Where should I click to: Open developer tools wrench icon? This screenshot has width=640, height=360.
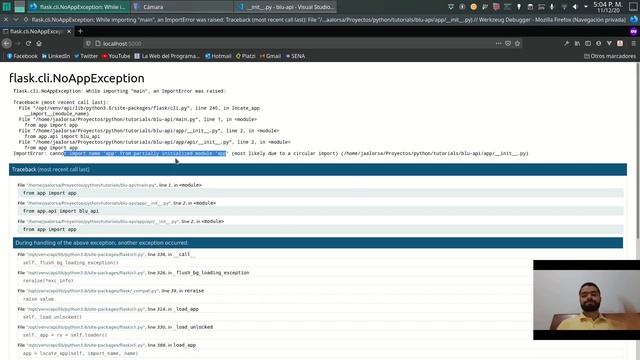(x=567, y=43)
